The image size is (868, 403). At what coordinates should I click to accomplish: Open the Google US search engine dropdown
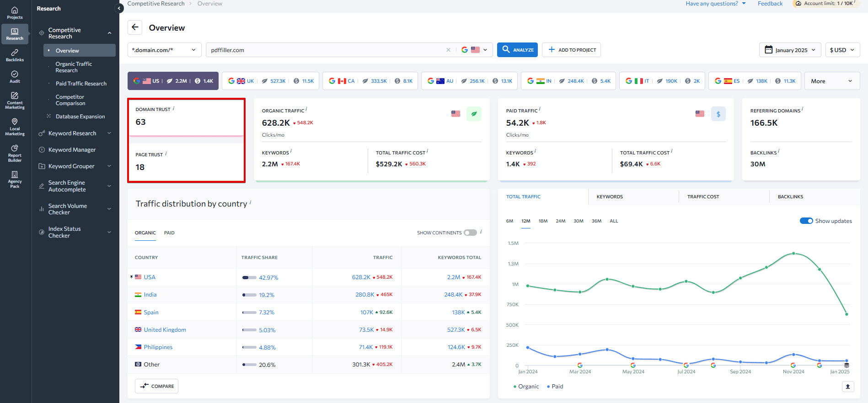coord(474,50)
